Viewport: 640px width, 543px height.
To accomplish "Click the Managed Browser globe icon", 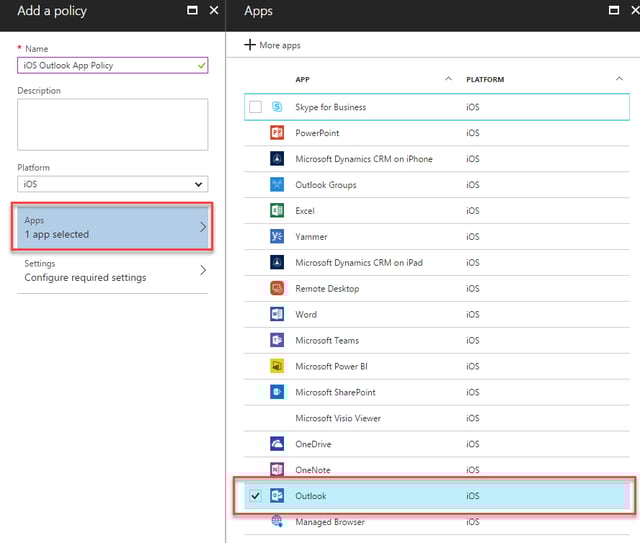I will click(277, 521).
